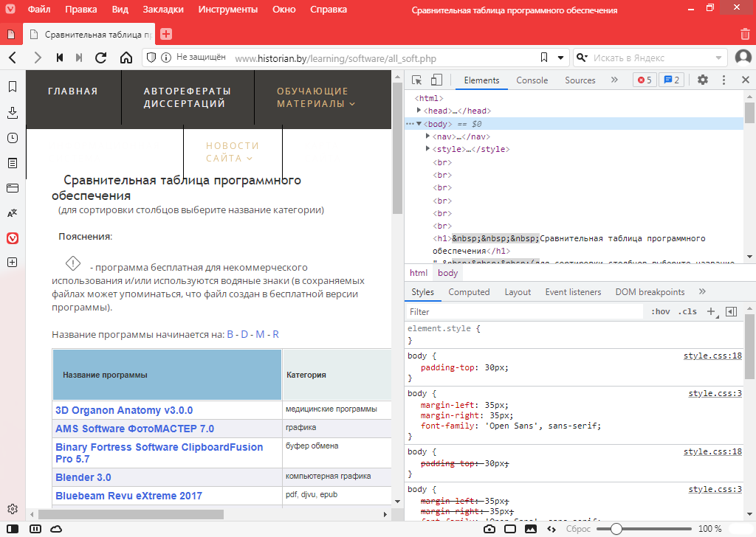Open the Bookmarks side panel
Viewport: 756px width, 537px height.
point(13,87)
